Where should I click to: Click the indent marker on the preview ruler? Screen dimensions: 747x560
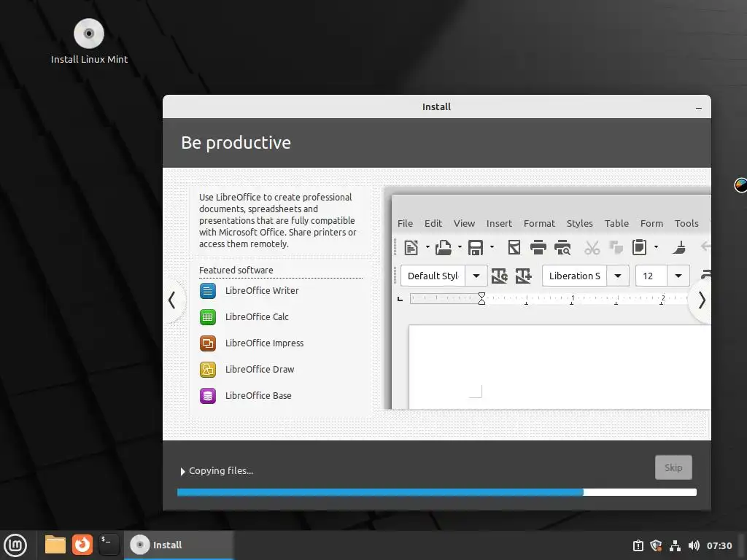point(481,298)
